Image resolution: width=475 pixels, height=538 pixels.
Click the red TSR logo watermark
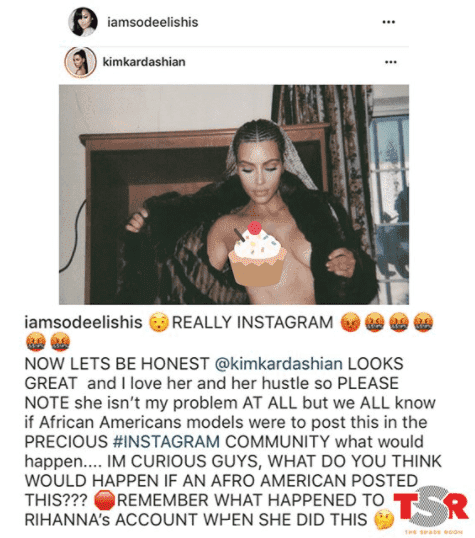[x=431, y=507]
